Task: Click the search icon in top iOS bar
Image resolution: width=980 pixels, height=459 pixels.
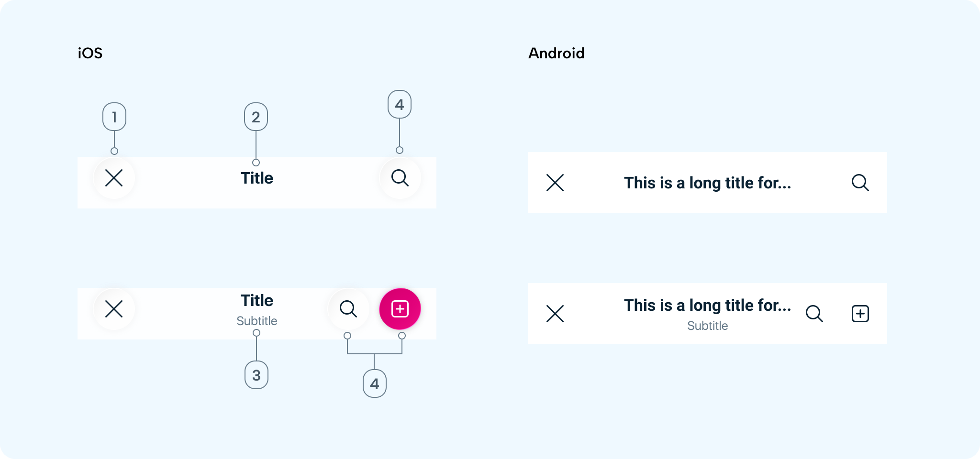Action: tap(400, 178)
